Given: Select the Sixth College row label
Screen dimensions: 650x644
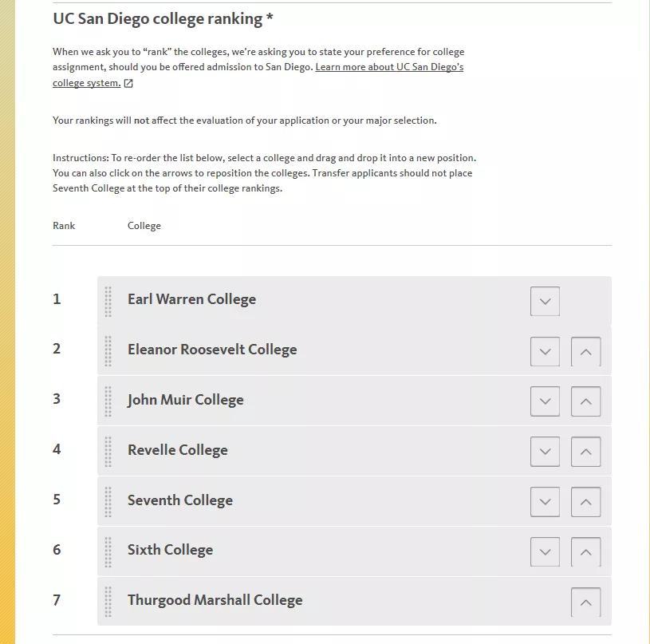Looking at the screenshot, I should click(170, 550).
